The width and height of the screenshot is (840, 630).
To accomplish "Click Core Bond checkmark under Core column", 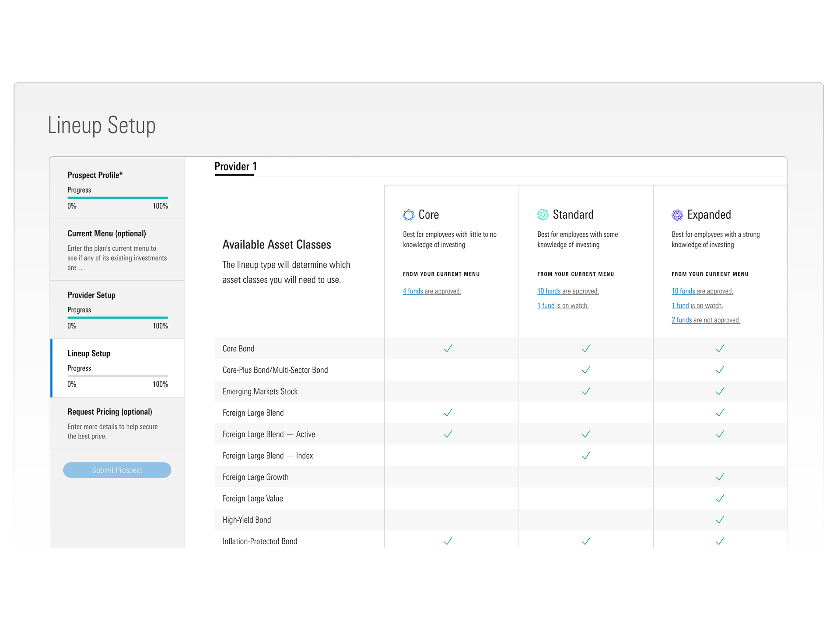I will [448, 349].
